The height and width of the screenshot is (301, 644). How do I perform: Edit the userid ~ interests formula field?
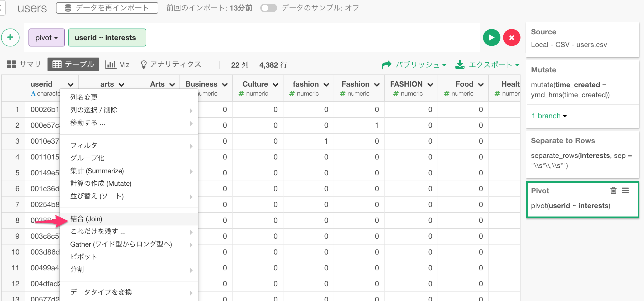click(x=107, y=37)
